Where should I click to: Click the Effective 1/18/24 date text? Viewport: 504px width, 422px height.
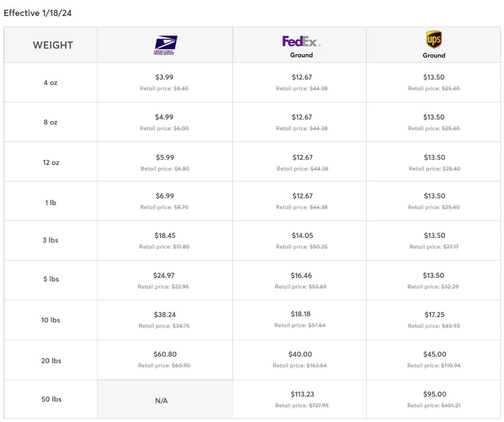38,13
